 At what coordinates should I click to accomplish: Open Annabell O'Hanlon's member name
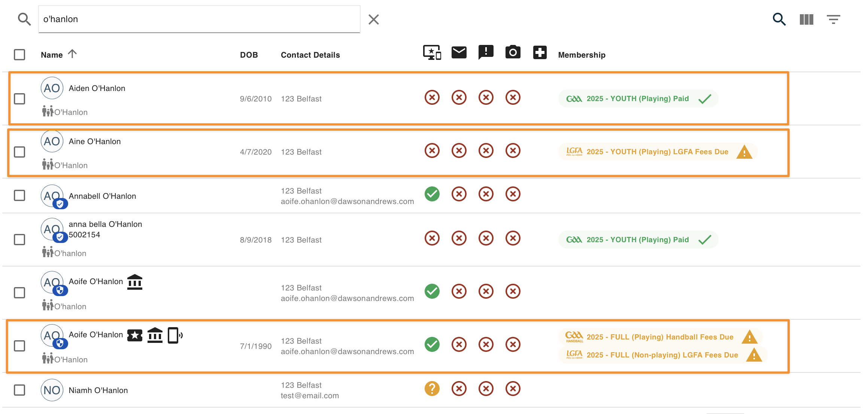102,196
